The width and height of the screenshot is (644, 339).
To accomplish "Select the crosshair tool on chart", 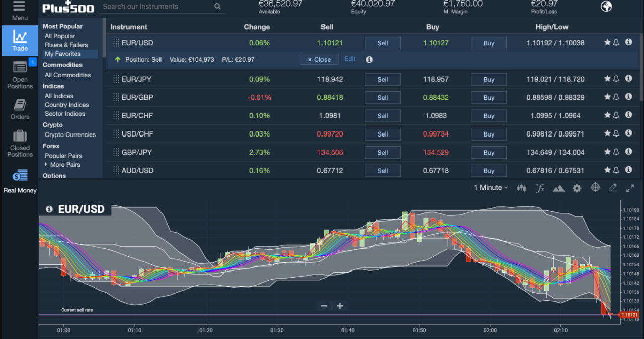I will [x=595, y=187].
